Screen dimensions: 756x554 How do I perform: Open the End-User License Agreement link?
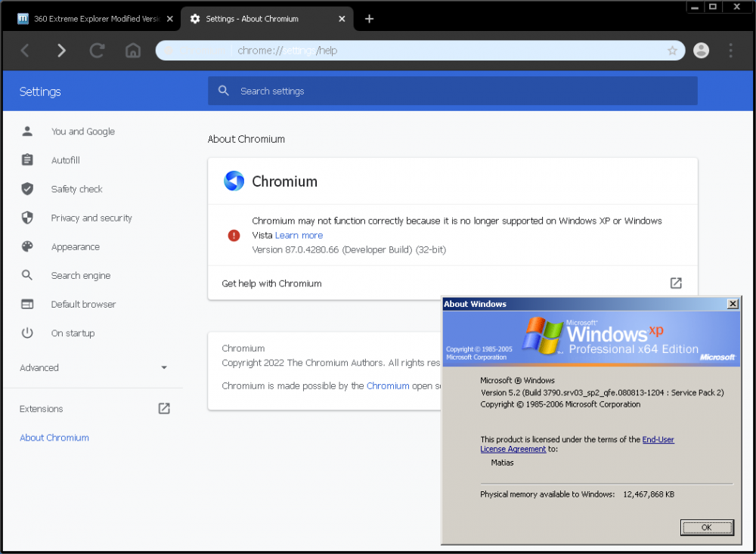(x=658, y=439)
